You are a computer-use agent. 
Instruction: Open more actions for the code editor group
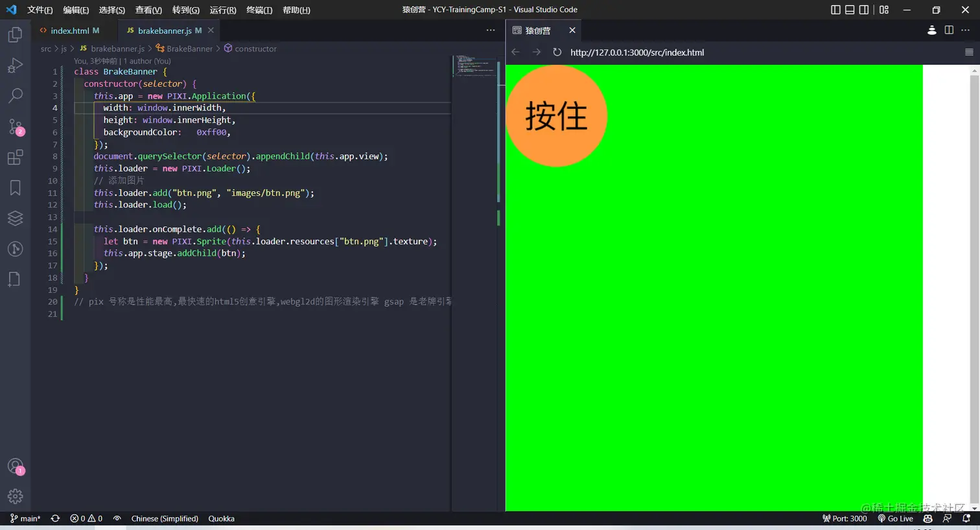(x=491, y=30)
